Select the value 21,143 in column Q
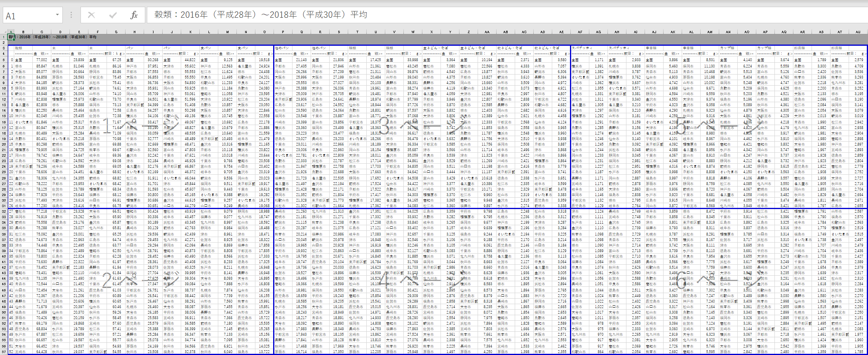 coord(302,60)
